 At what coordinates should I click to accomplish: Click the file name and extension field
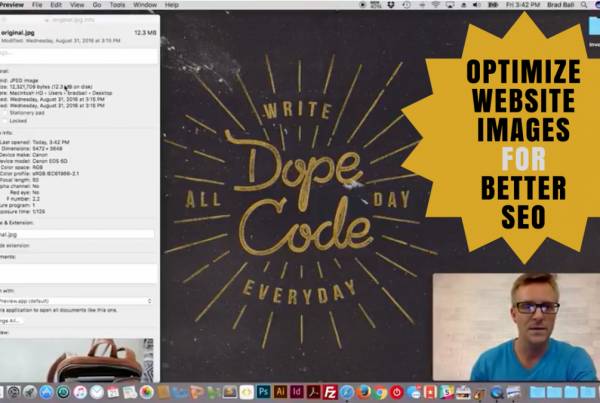[x=77, y=235]
